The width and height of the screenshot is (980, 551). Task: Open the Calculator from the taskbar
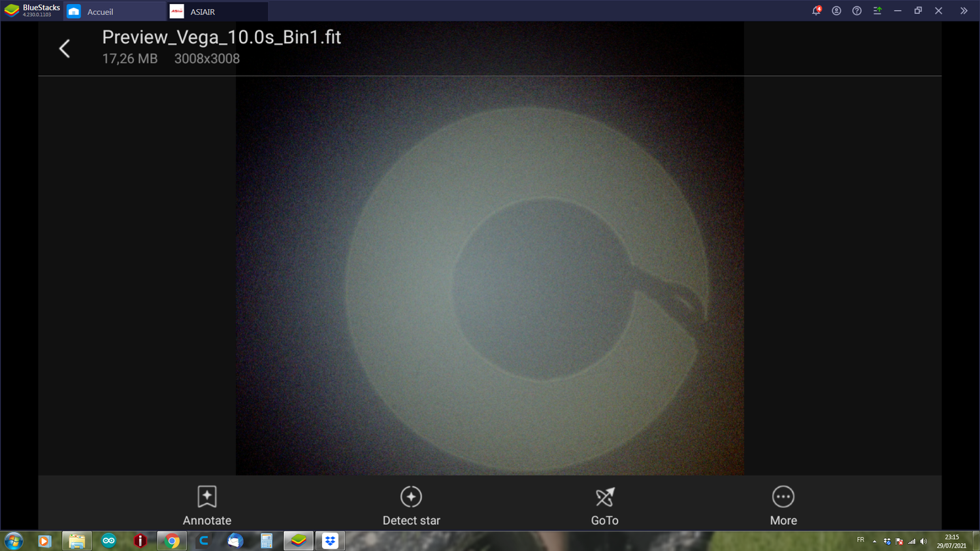point(267,541)
